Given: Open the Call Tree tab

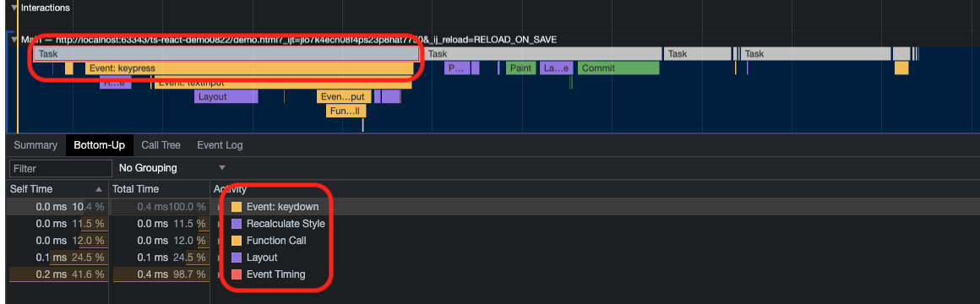Looking at the screenshot, I should (161, 144).
